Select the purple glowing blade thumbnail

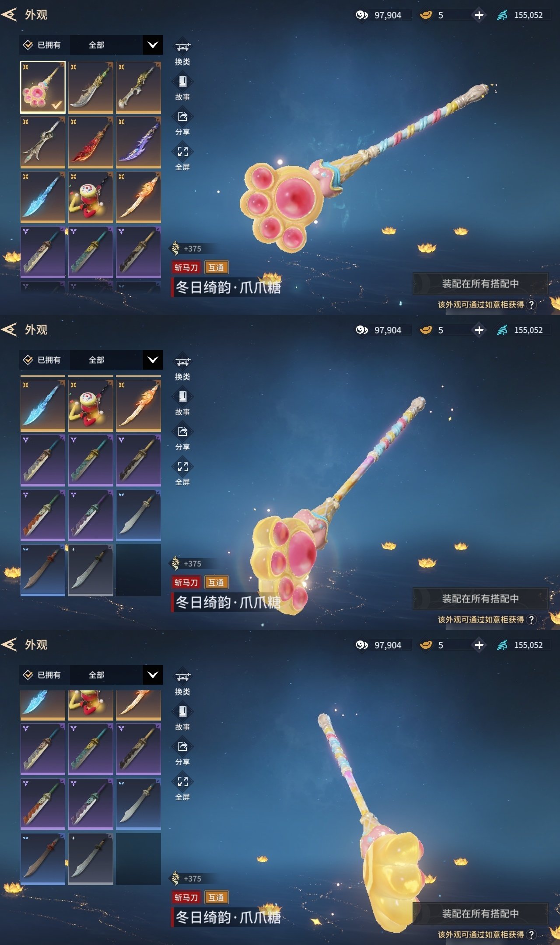(138, 142)
